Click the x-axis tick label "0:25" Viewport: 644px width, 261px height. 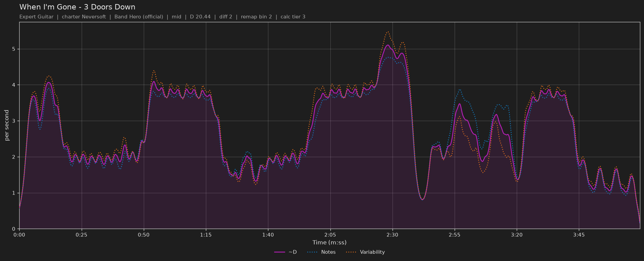coord(81,235)
